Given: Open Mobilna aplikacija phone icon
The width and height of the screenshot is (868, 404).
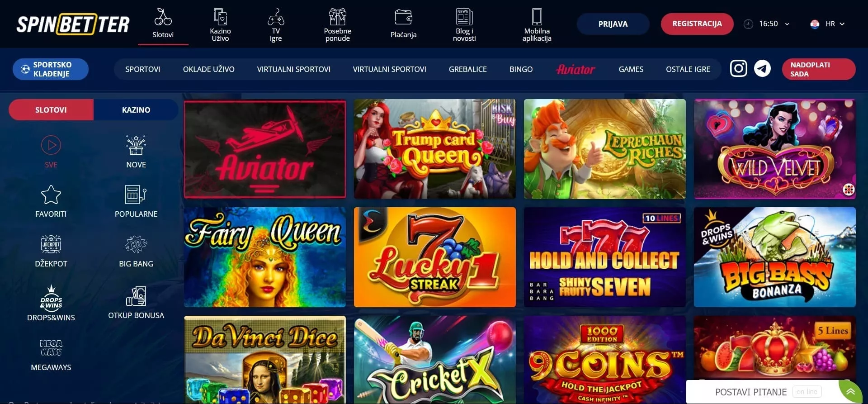Looking at the screenshot, I should point(537,17).
